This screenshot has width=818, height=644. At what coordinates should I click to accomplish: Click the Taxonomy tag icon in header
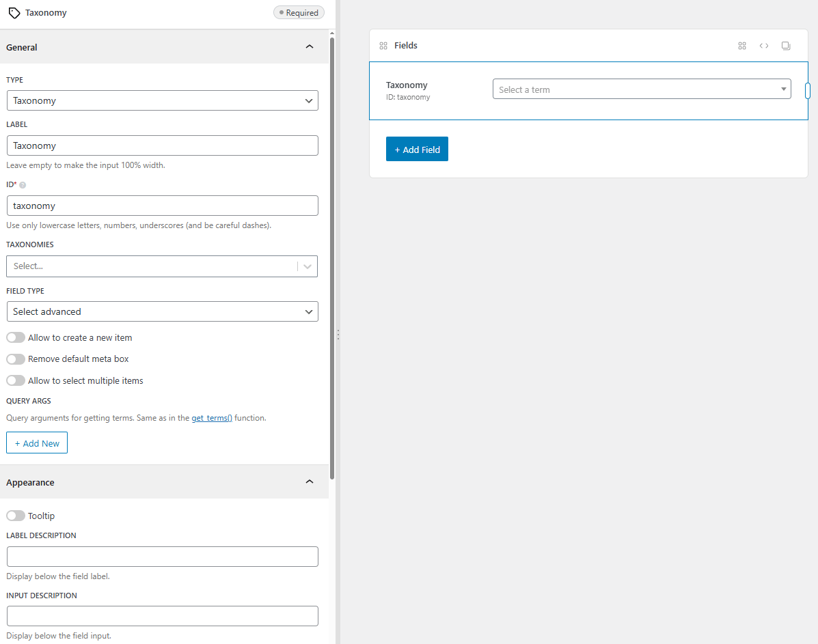click(x=14, y=13)
